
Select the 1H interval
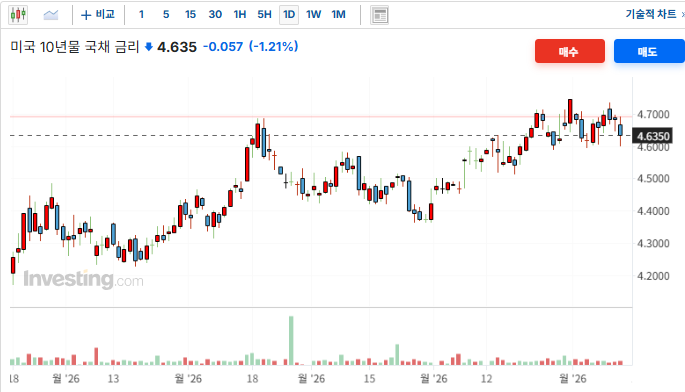tap(240, 15)
